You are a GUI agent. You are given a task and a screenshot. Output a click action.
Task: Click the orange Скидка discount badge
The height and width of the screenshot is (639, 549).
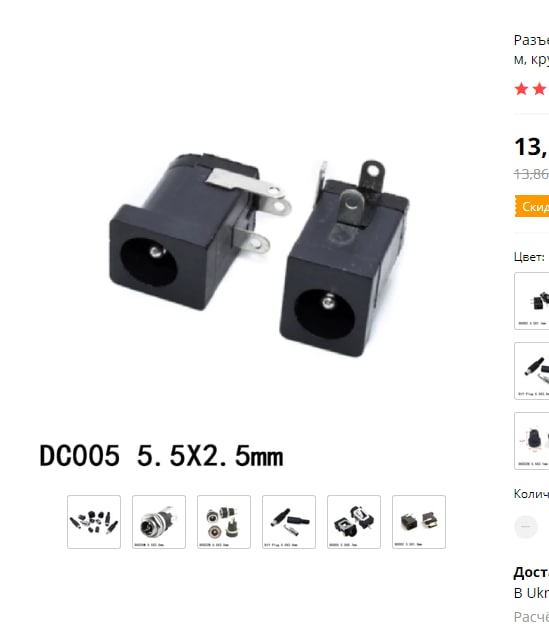(x=532, y=206)
